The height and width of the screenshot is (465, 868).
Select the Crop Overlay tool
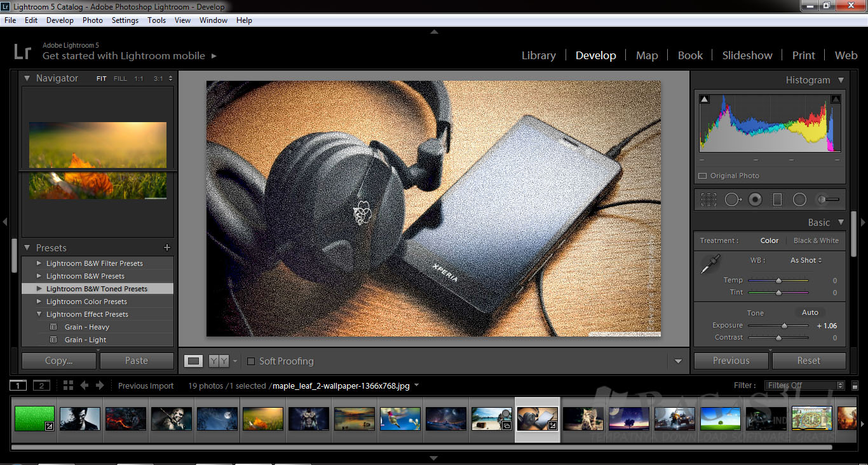(709, 200)
